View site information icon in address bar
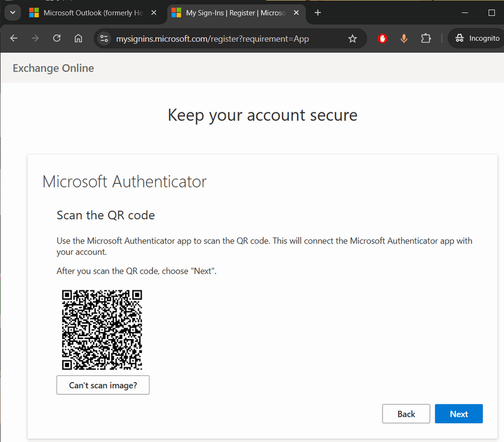The width and height of the screenshot is (504, 442). 103,39
